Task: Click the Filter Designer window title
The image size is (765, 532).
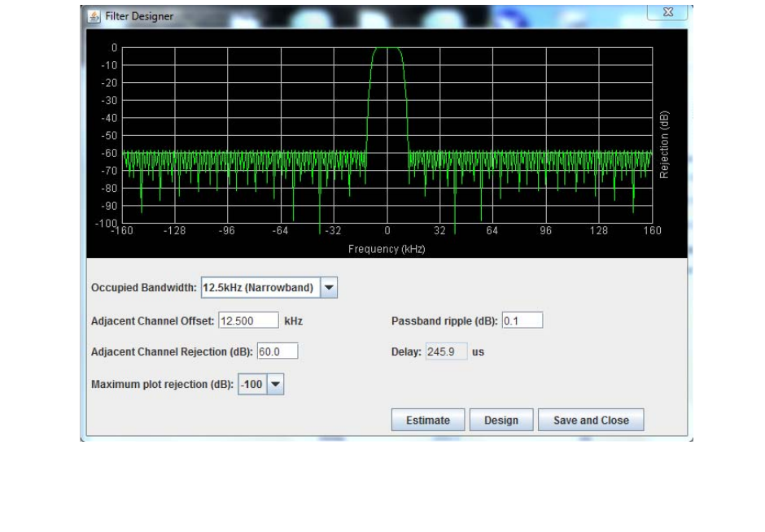Action: pos(139,16)
